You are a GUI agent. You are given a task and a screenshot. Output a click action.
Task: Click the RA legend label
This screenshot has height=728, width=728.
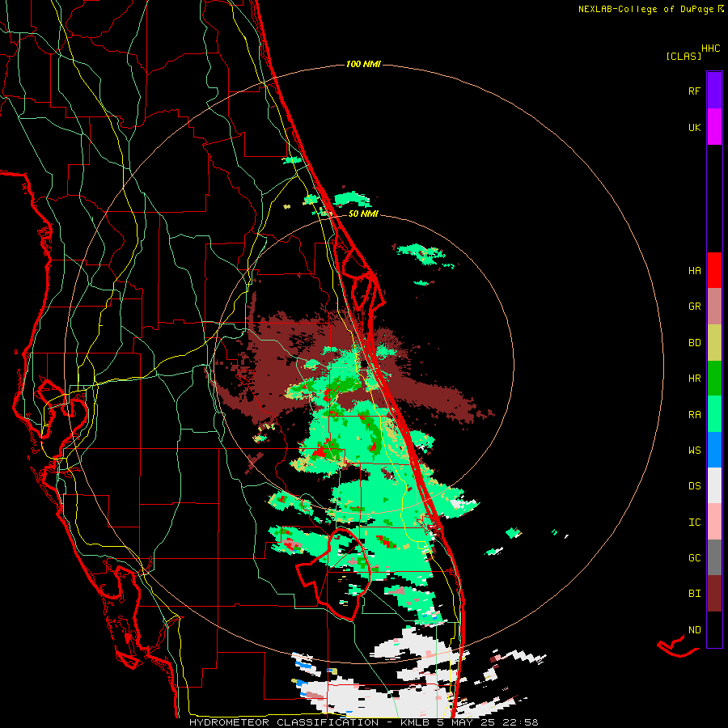tap(694, 415)
